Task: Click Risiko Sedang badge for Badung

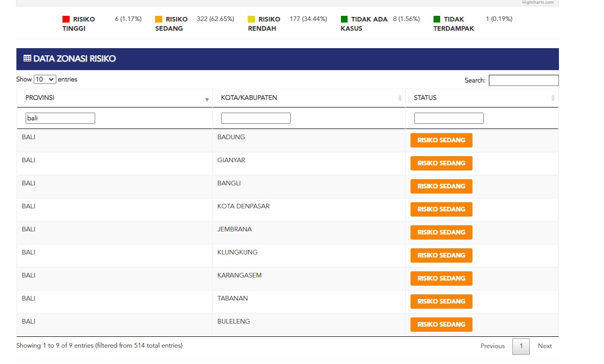Action: click(x=441, y=140)
